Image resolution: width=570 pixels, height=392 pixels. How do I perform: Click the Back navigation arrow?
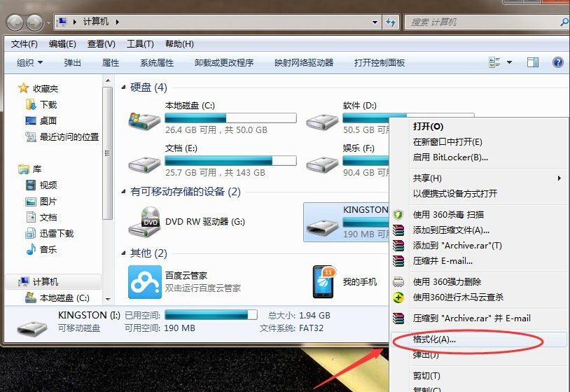[15, 22]
